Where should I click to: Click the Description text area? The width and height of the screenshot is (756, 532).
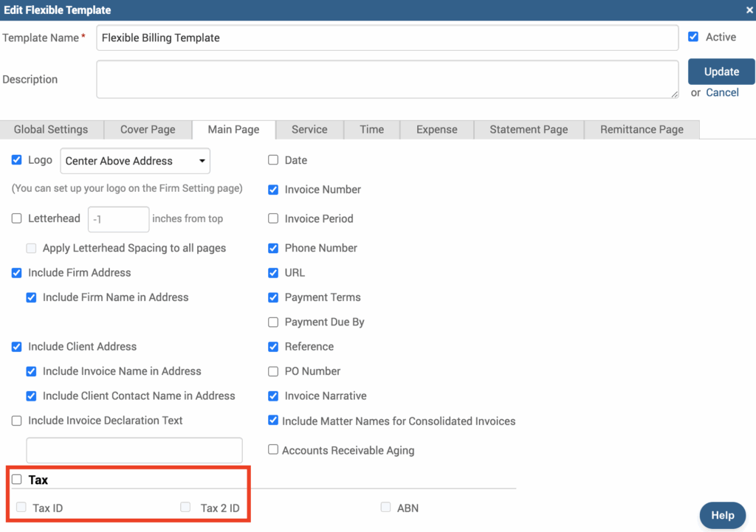tap(387, 79)
